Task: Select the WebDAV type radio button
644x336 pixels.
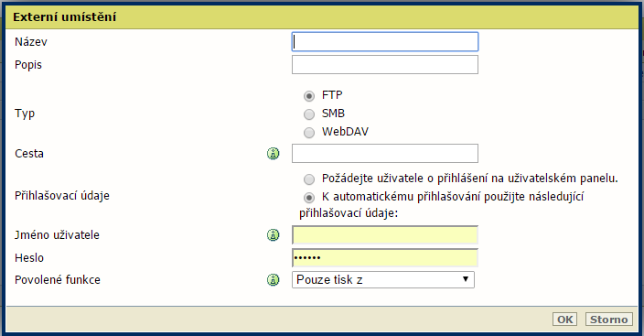Action: 309,133
